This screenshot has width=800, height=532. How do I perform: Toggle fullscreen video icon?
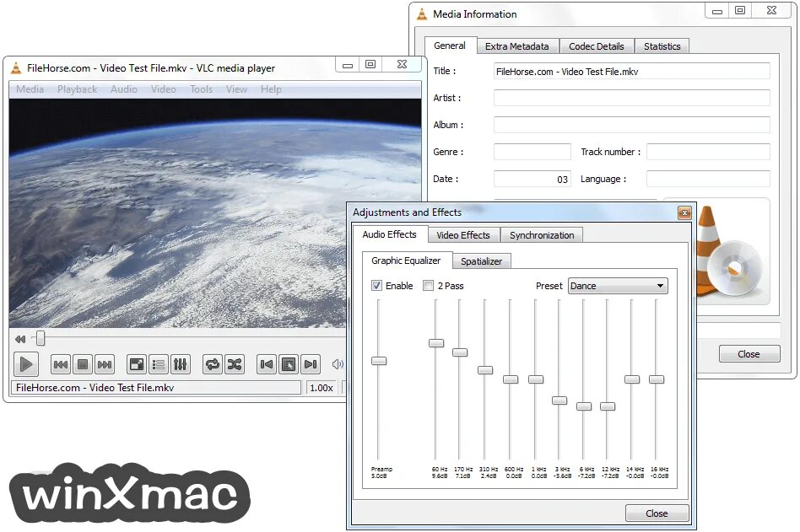click(136, 364)
